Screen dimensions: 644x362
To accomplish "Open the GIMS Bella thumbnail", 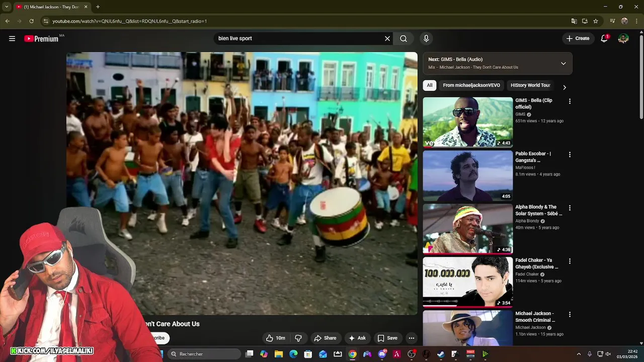I will (467, 122).
